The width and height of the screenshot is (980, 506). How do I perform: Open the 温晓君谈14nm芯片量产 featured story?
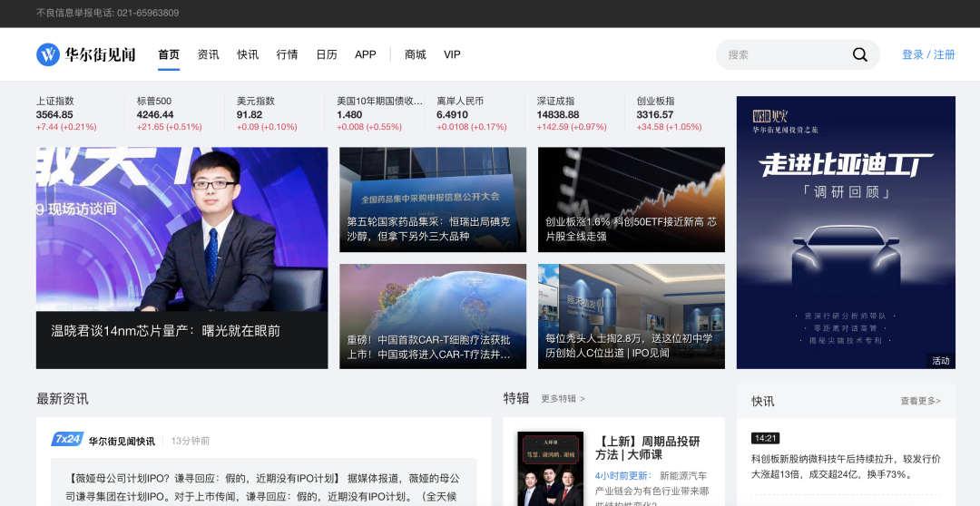pos(181,258)
